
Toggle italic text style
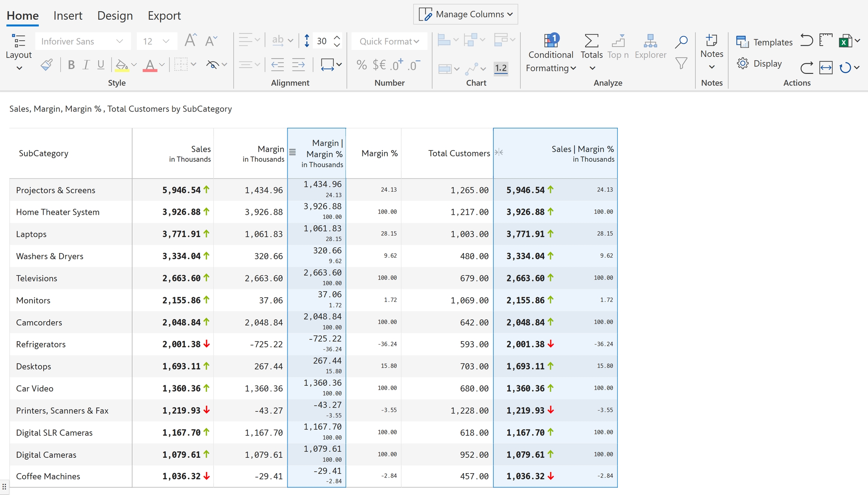coord(86,65)
